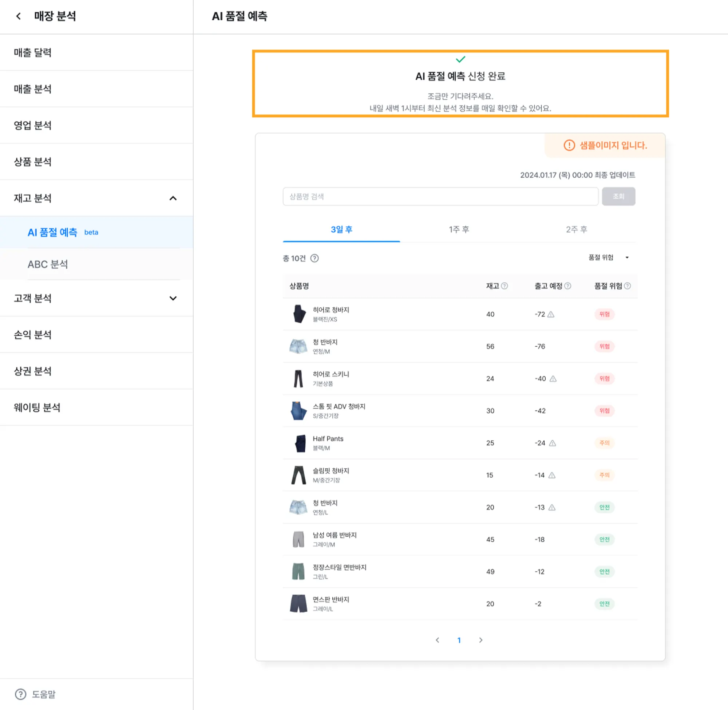
Task: Collapse the 재고 분석 section
Action: (x=173, y=198)
